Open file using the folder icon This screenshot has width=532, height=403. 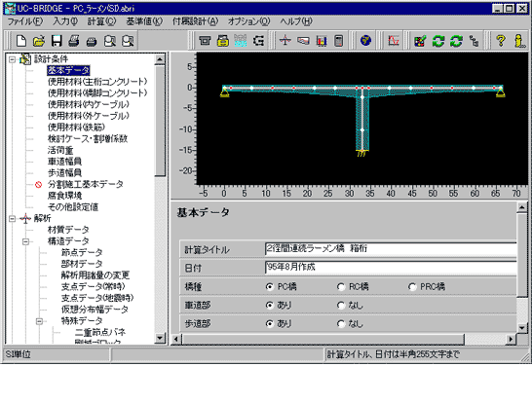[39, 41]
